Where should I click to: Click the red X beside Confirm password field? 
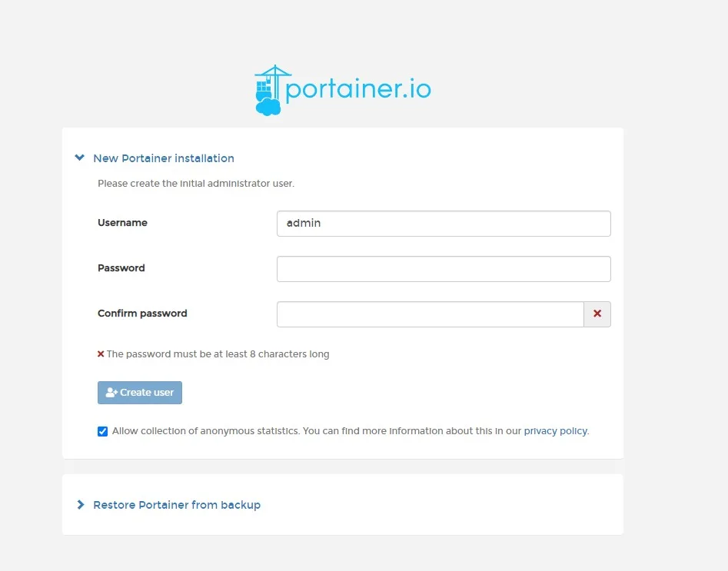point(597,314)
